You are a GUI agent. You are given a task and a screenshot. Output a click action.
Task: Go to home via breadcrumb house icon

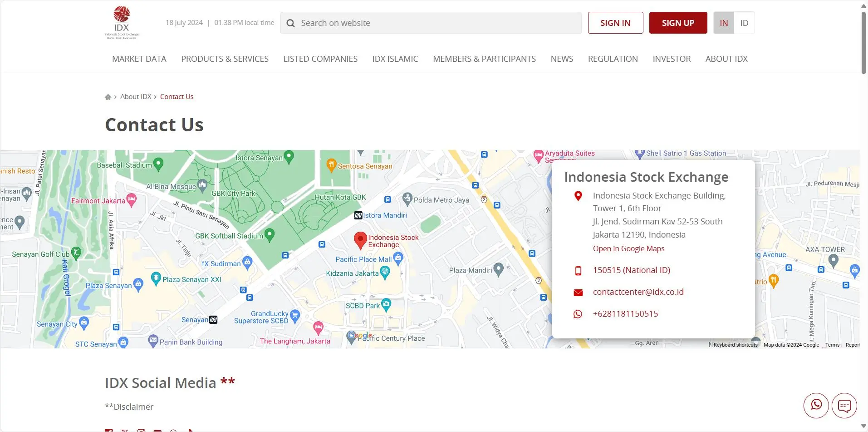[108, 97]
